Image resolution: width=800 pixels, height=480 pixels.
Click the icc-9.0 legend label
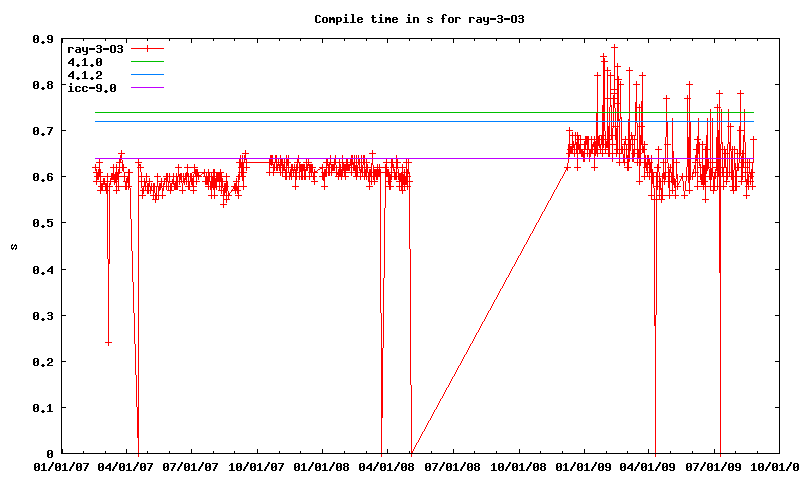click(92, 88)
